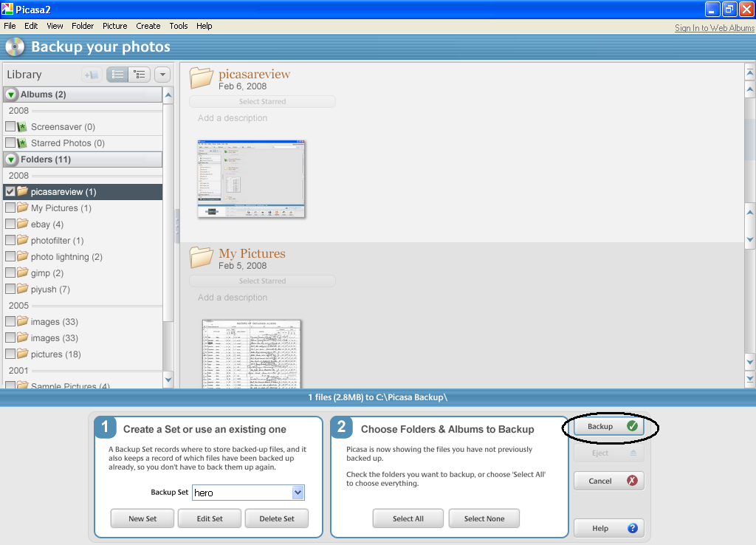Check the photofilter folder checkbox
This screenshot has height=545, width=756.
pyautogui.click(x=10, y=240)
